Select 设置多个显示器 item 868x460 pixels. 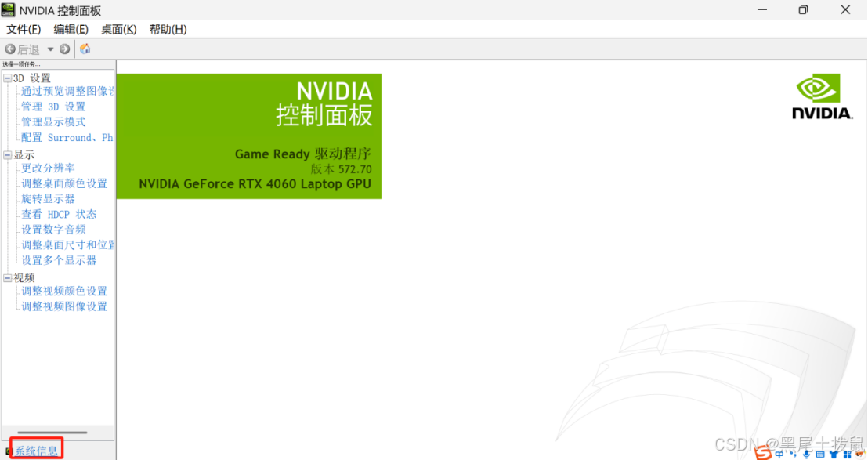click(59, 260)
